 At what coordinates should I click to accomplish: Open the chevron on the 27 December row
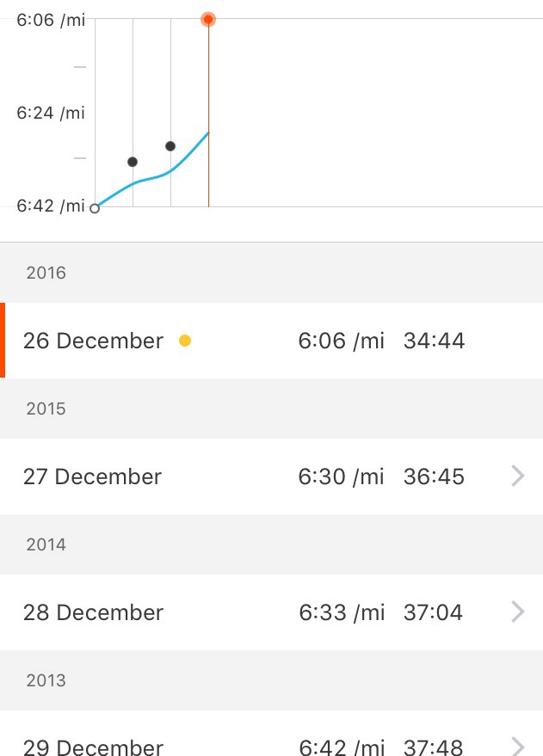coord(517,476)
